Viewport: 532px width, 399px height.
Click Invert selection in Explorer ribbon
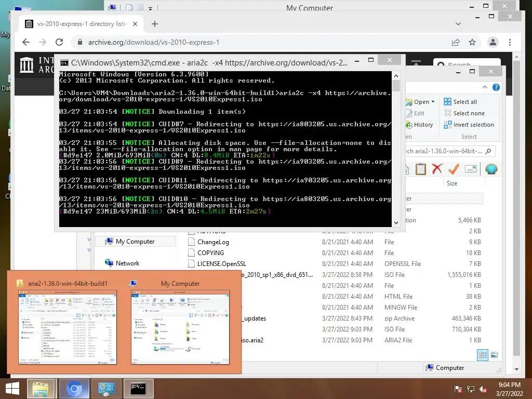coord(469,125)
